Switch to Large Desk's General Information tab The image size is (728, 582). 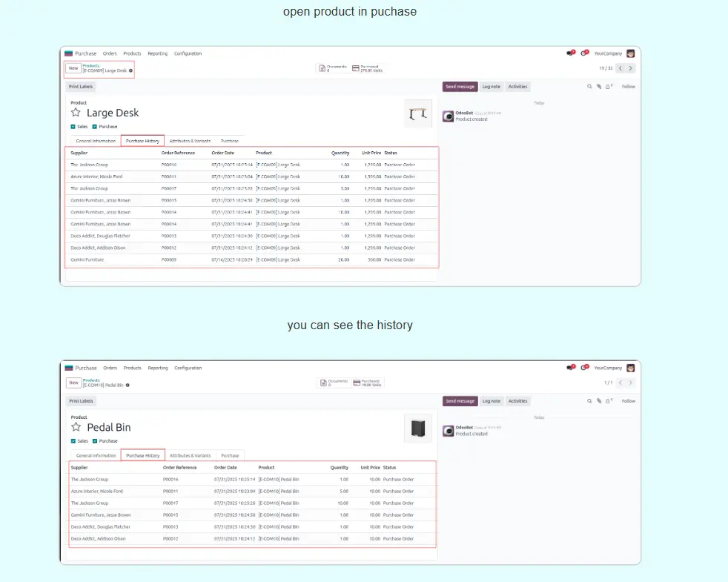(96, 141)
